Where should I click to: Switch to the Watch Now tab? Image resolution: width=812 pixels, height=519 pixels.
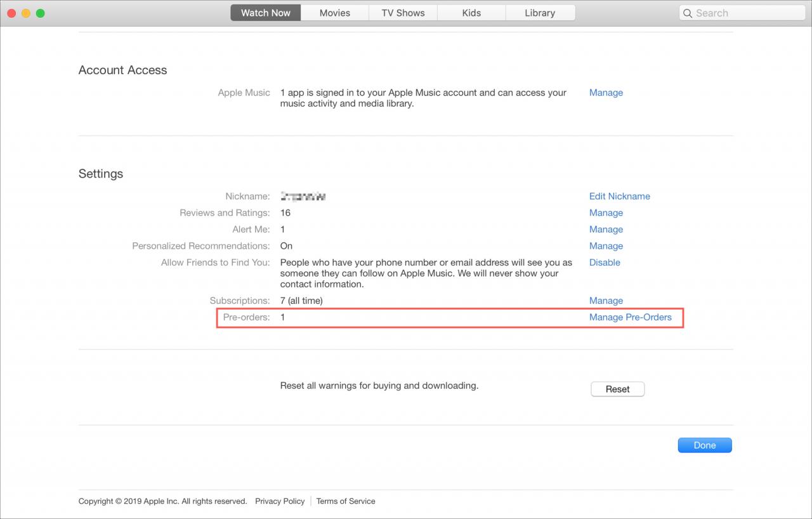[x=266, y=13]
